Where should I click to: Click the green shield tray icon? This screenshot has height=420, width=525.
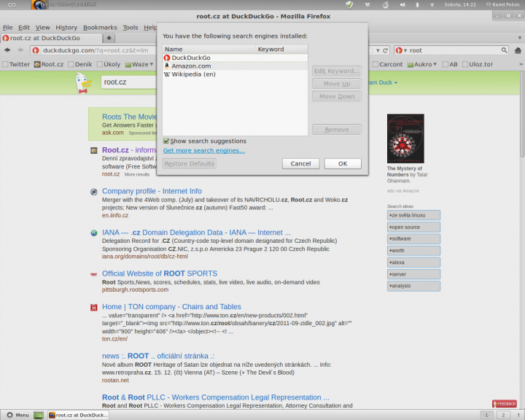349,4
